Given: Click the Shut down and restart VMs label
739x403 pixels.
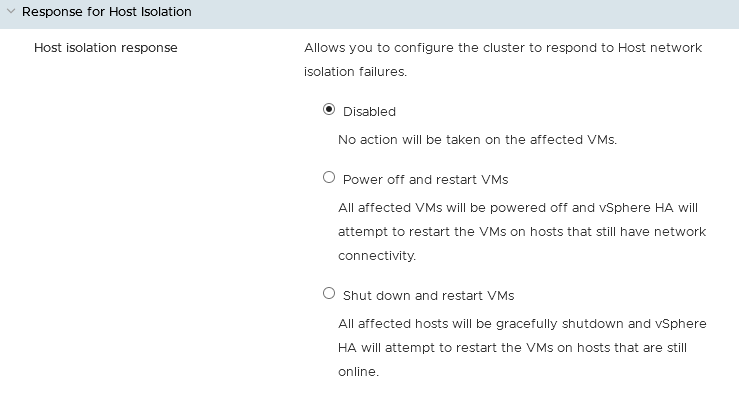Looking at the screenshot, I should coord(428,296).
